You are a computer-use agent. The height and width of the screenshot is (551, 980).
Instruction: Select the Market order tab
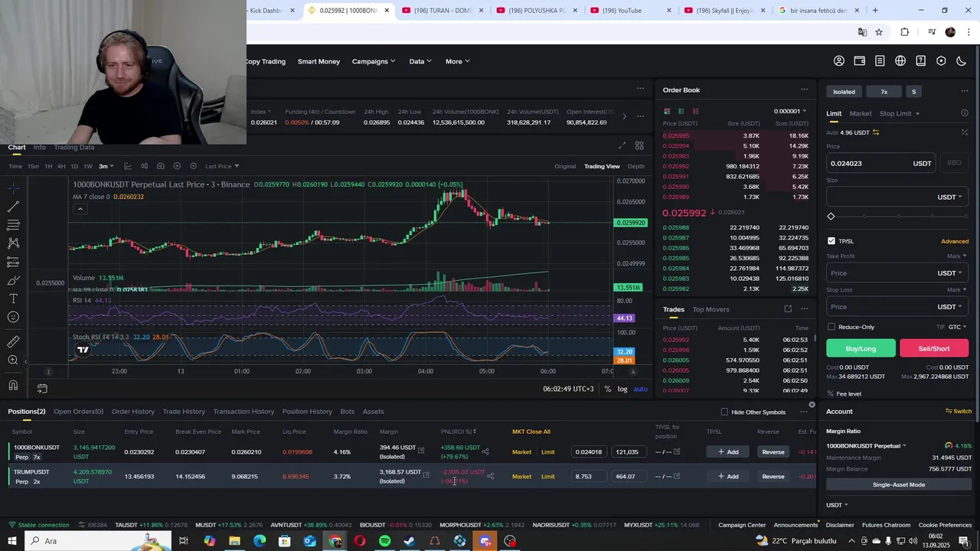pos(861,113)
